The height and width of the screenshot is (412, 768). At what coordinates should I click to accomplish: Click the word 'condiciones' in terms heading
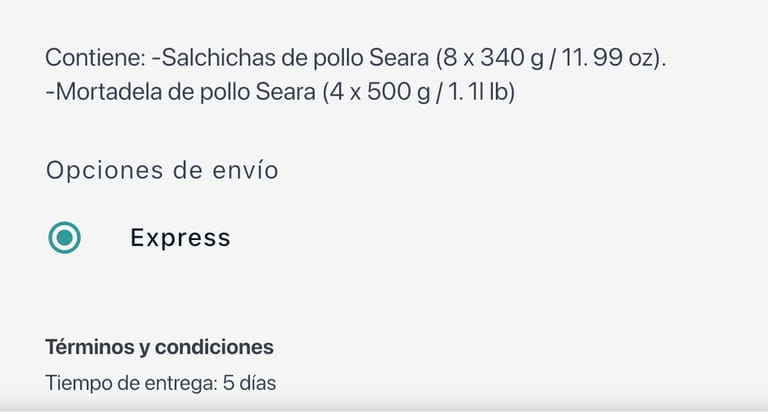tap(218, 348)
